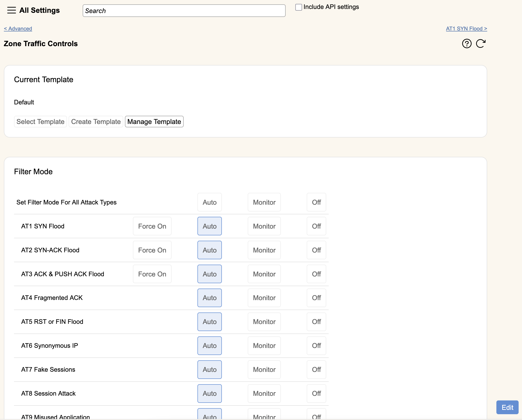Choose Auto for AT6 Synonymous IP
The width and height of the screenshot is (522, 420).
(210, 346)
